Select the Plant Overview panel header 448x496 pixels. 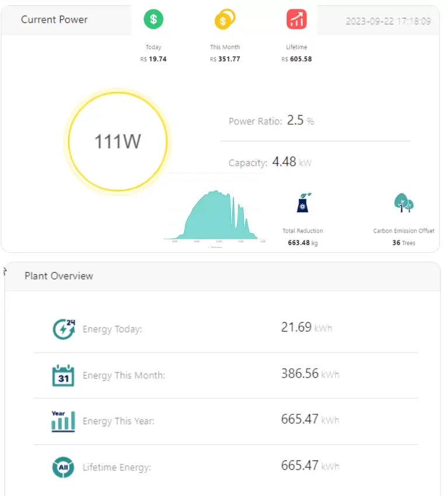(58, 276)
